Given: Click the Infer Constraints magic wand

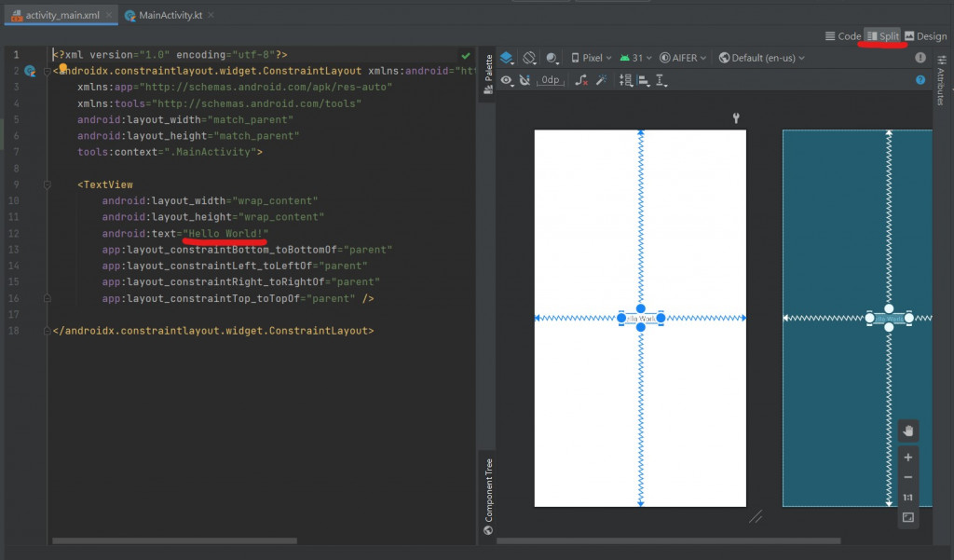Looking at the screenshot, I should pos(601,80).
